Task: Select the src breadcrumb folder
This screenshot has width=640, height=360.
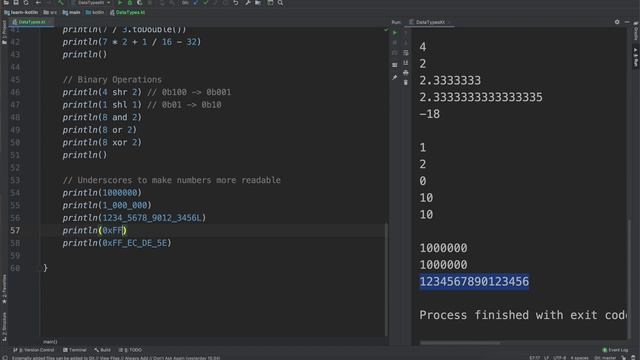Action: (50, 13)
